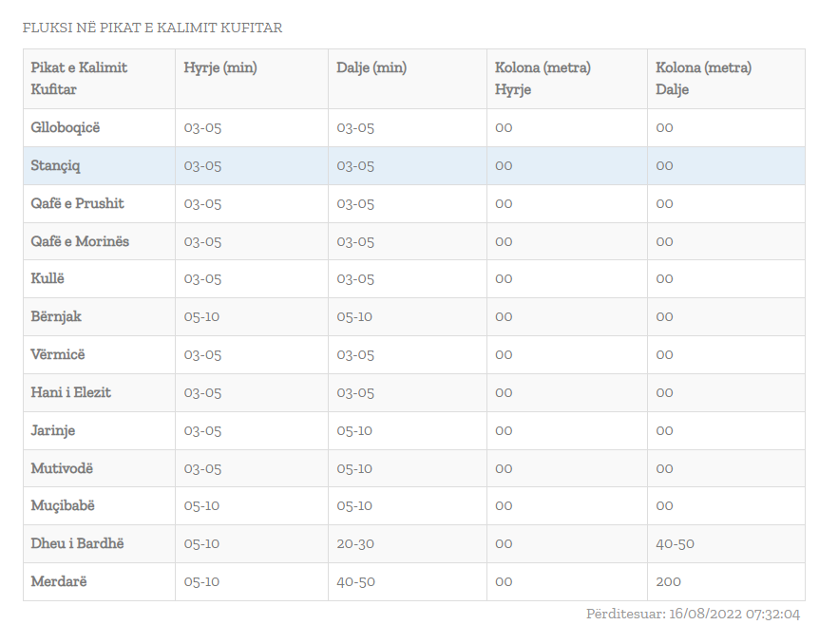Click the Glloboqicë row name

pos(65,127)
